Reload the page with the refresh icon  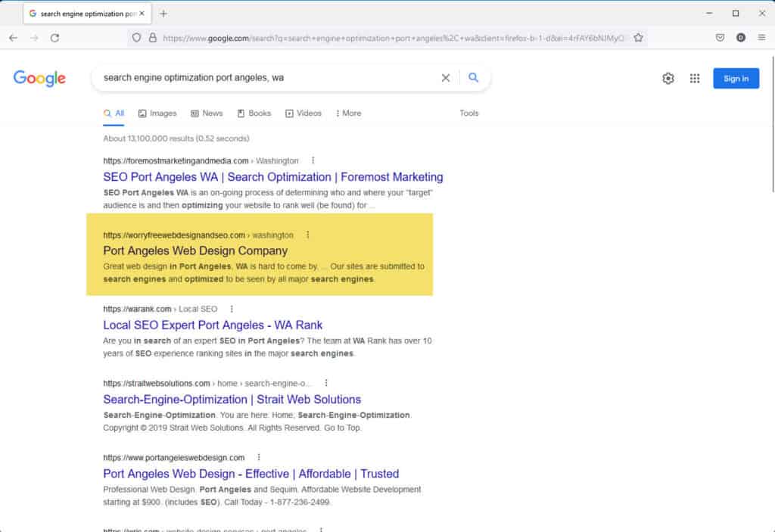coord(54,38)
